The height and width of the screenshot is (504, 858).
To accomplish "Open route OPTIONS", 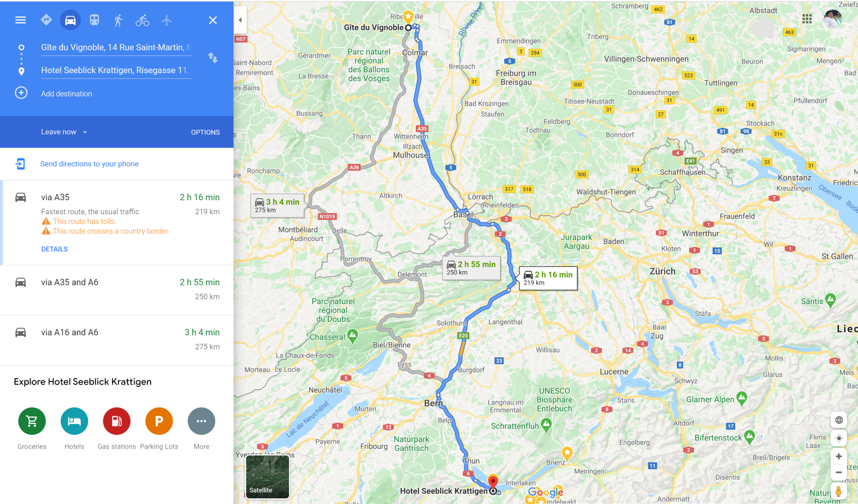I will point(205,133).
